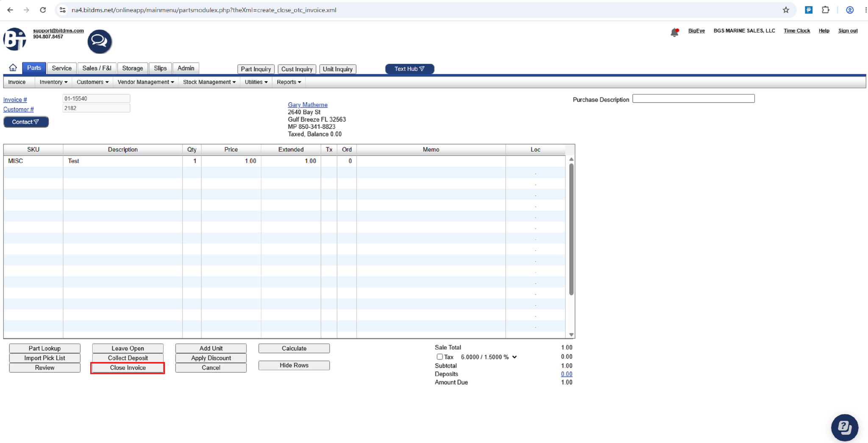The width and height of the screenshot is (868, 443).
Task: Go back with browser back arrow
Action: (x=10, y=10)
